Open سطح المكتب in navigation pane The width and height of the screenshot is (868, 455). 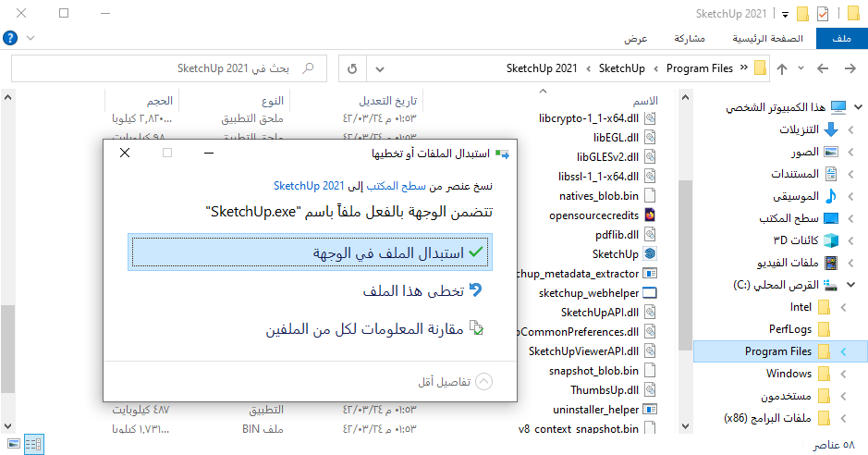799,218
